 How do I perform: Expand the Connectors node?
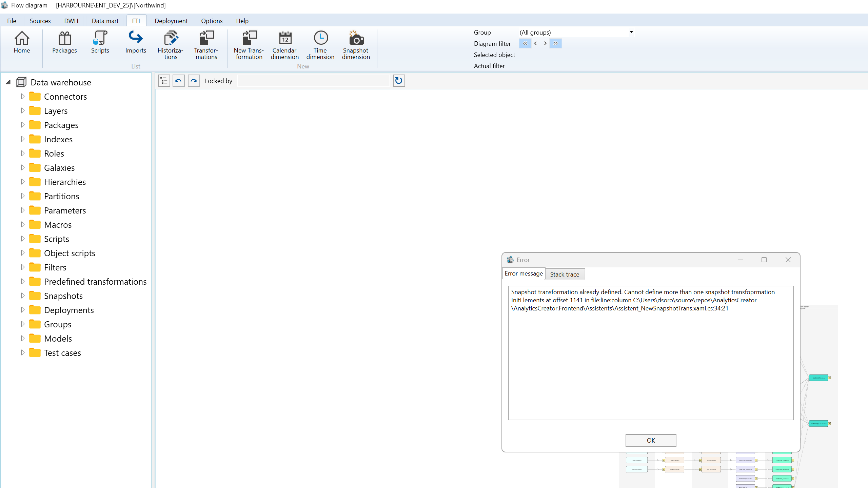point(23,96)
